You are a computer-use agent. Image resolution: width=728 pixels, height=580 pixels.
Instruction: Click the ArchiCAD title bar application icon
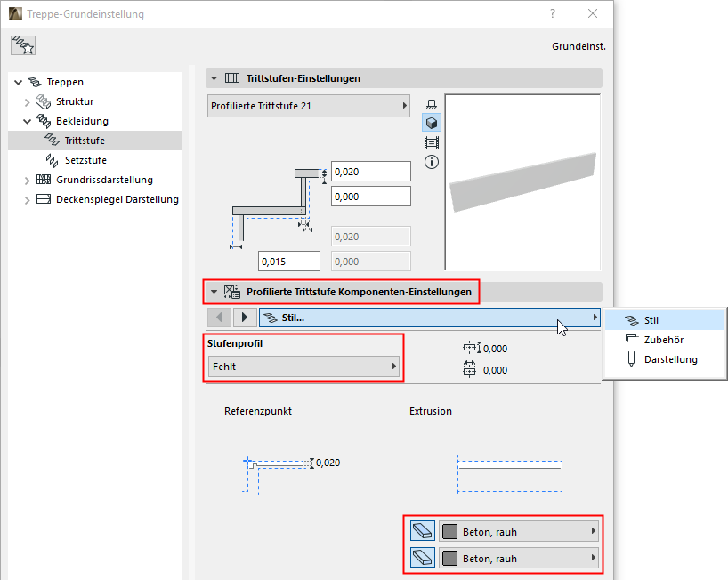pos(15,14)
